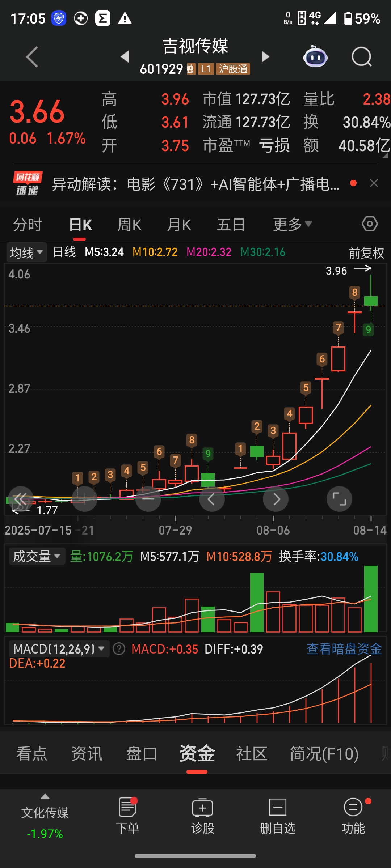This screenshot has height=868, width=391.
Task: Switch to 分时 chart tab
Action: pyautogui.click(x=28, y=224)
